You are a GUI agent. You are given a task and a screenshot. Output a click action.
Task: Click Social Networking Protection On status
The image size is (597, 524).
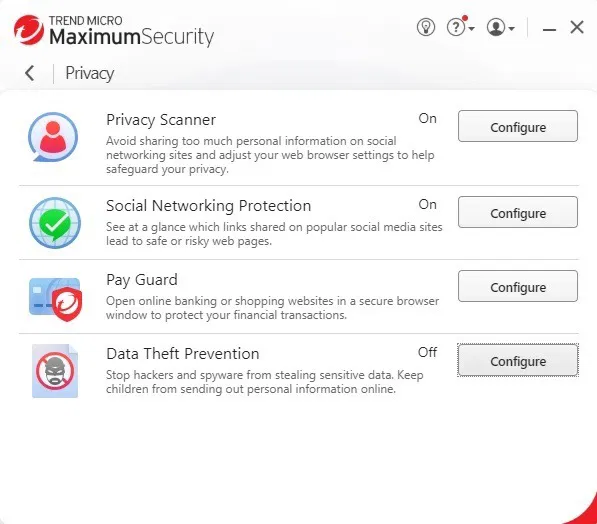point(428,204)
